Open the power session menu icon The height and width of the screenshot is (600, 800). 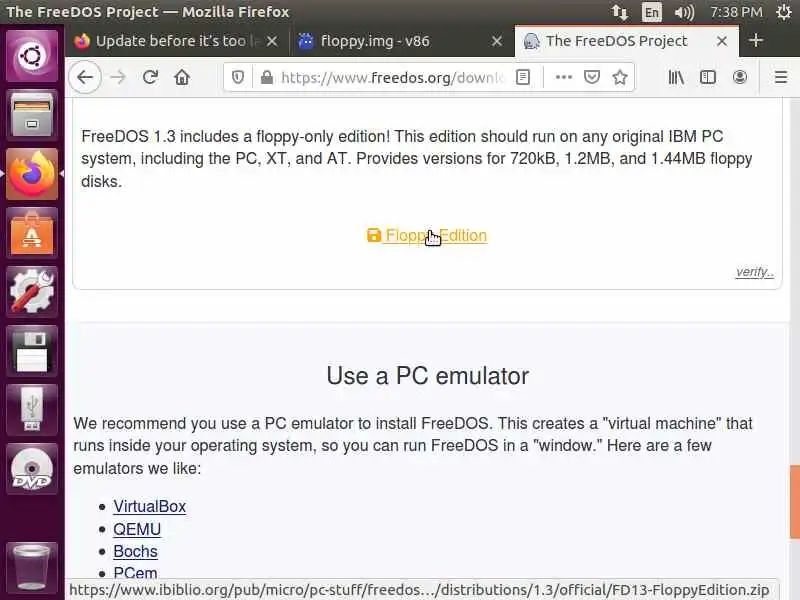point(784,12)
